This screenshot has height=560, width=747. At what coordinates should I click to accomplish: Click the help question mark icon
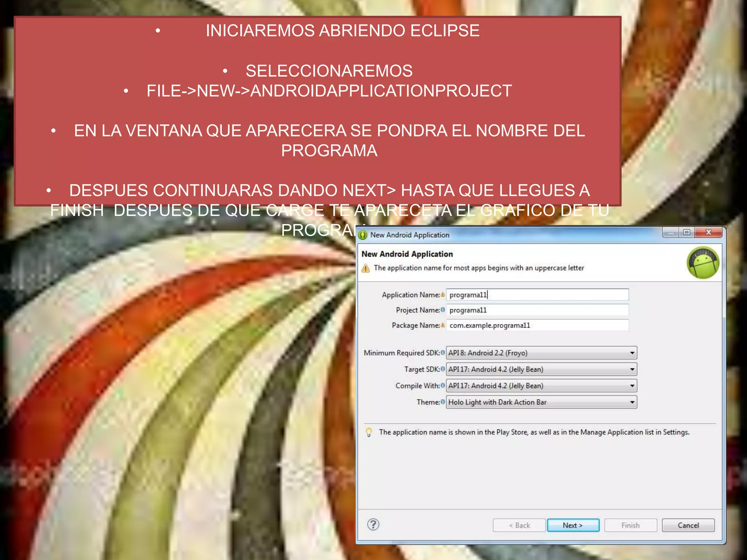coord(373,525)
